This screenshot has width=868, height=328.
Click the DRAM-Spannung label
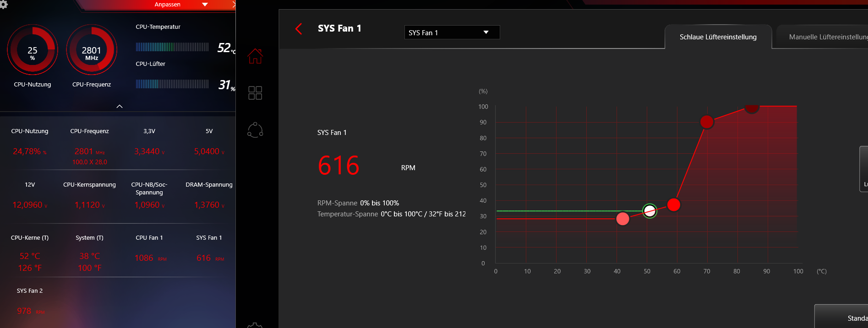click(x=209, y=185)
